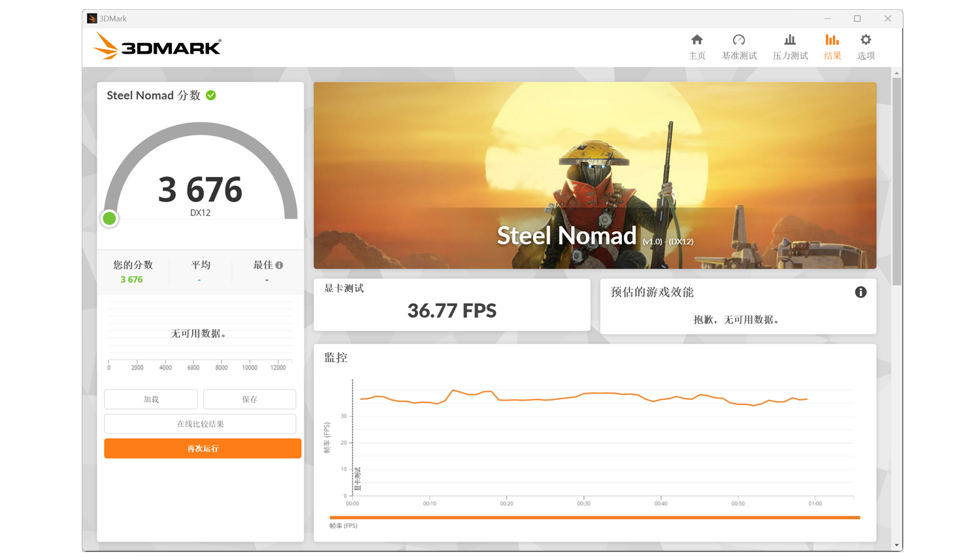980x560 pixels.
Task: Maximize the 3DMark window
Action: [857, 18]
